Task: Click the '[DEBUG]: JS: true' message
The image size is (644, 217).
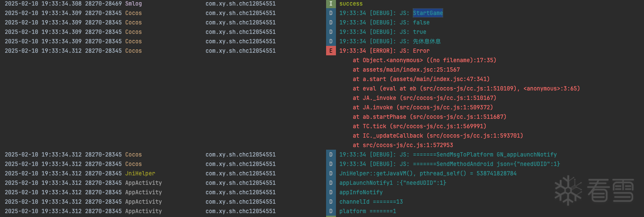Action: click(x=383, y=32)
